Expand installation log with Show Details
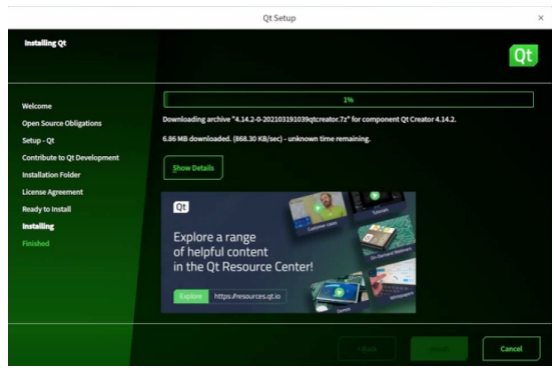 click(193, 168)
